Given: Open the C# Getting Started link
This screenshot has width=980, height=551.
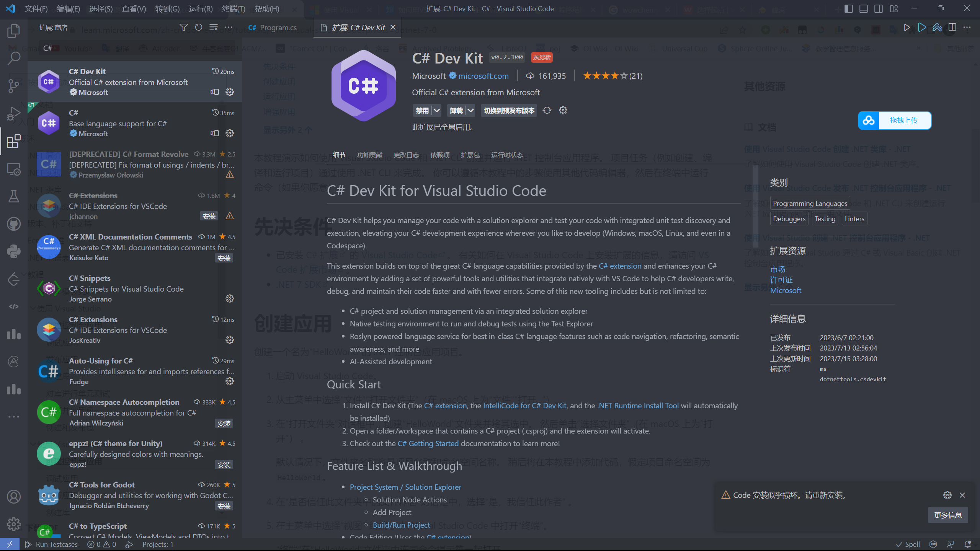Looking at the screenshot, I should [428, 443].
